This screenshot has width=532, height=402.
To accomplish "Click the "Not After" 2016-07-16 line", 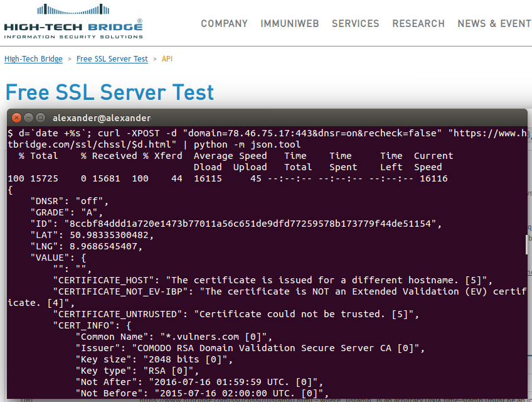I will [x=199, y=382].
